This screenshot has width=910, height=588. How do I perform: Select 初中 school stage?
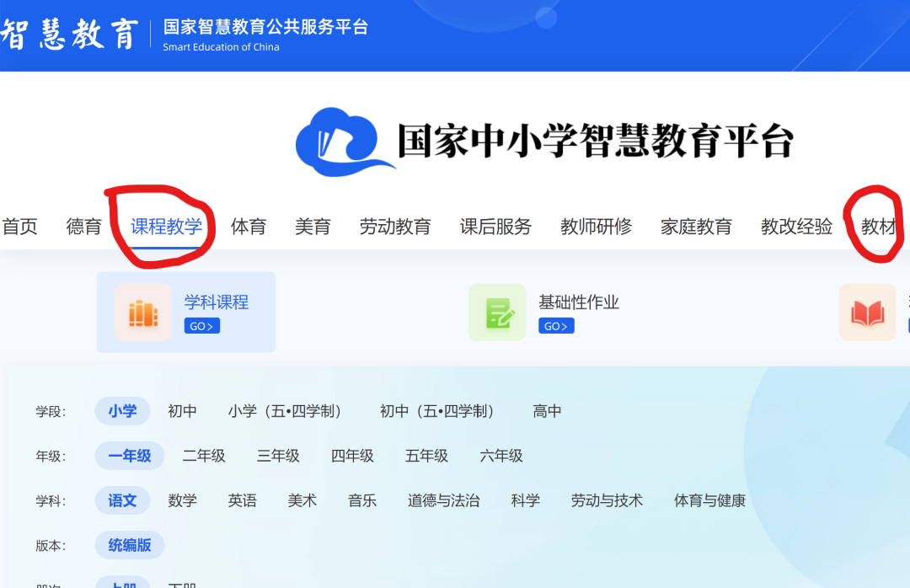182,412
